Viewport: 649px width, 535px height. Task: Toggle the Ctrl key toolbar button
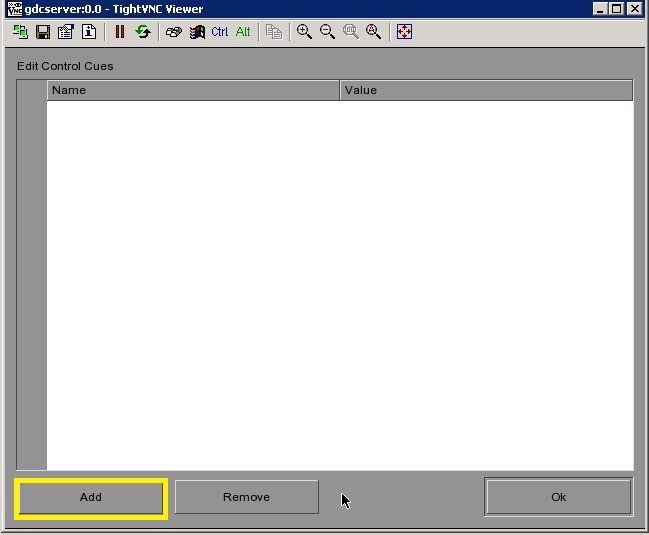[x=220, y=32]
